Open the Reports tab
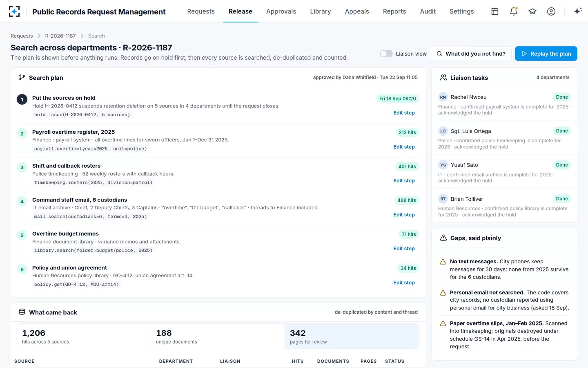The image size is (588, 368). (394, 11)
